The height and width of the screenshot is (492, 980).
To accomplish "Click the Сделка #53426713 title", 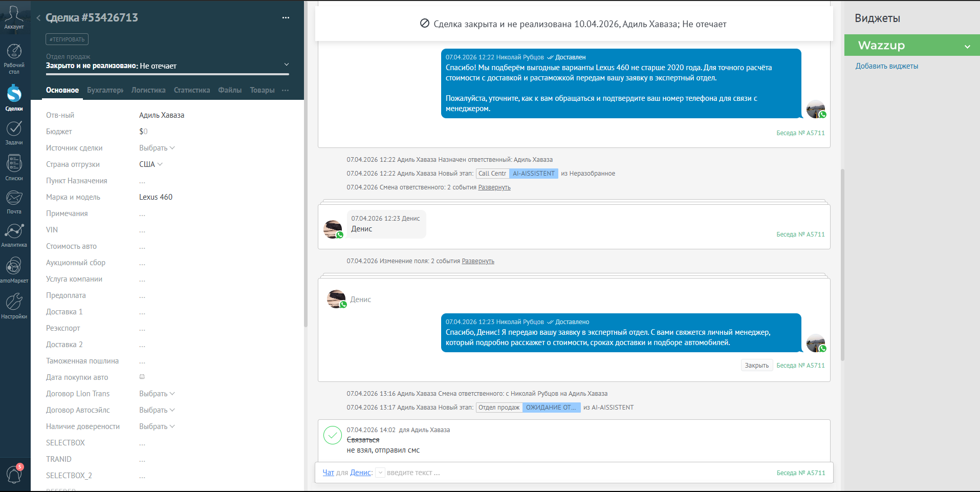I will [92, 17].
